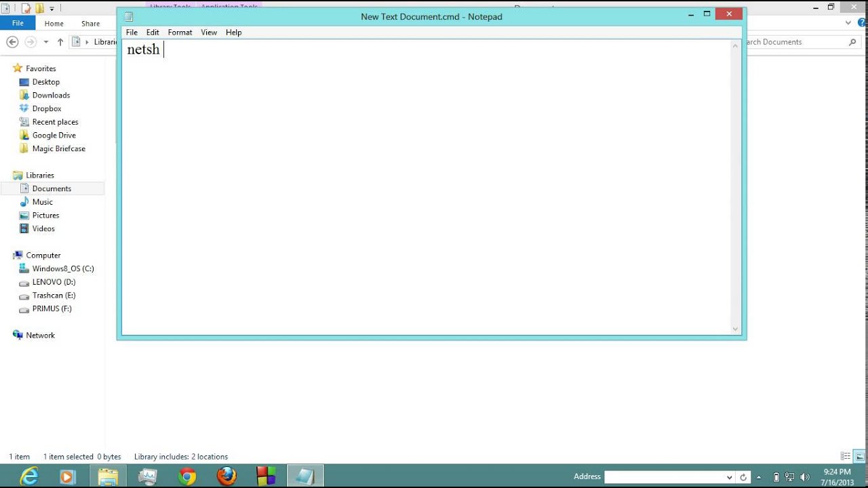868x488 pixels.
Task: Open the Videos library
Action: (43, 228)
